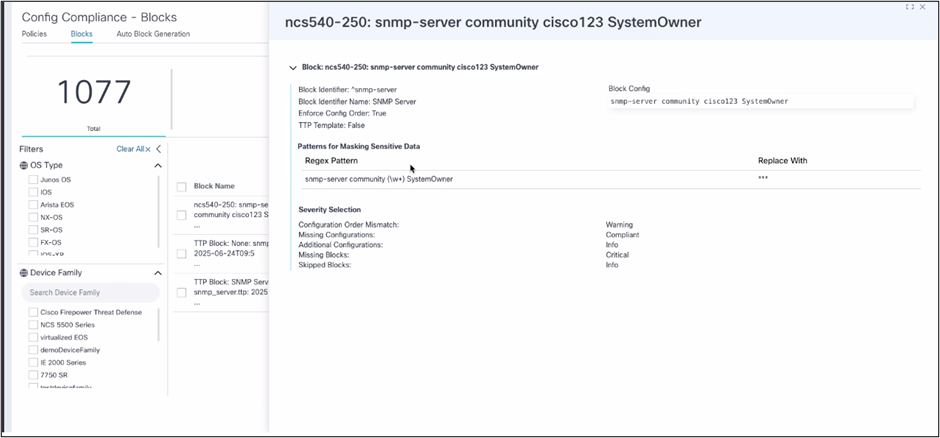
Task: Collapse the Device Family filter section
Action: tap(158, 273)
